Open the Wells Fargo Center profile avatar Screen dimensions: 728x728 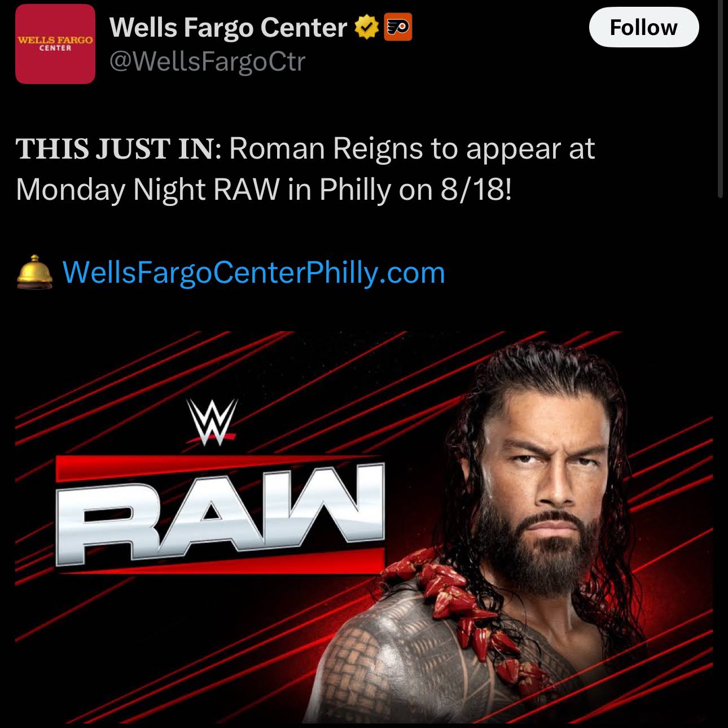(55, 44)
